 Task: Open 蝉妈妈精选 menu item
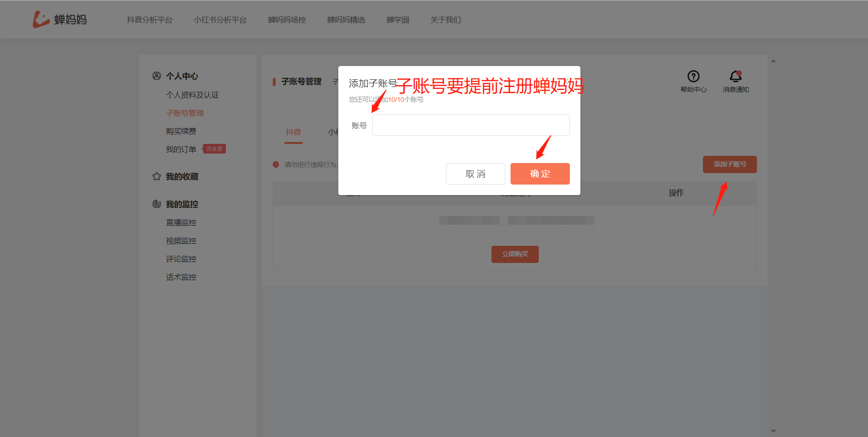pyautogui.click(x=346, y=20)
